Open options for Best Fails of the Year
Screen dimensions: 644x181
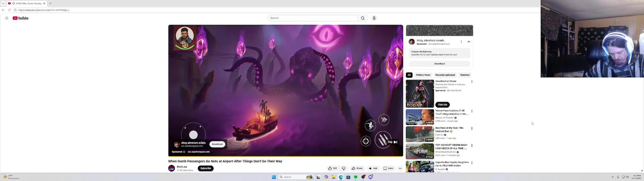(472, 128)
